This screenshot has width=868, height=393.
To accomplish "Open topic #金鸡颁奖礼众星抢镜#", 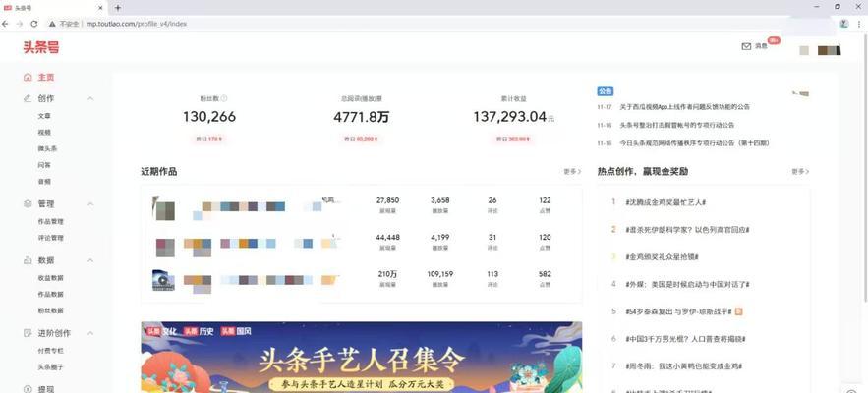I will tap(662, 256).
